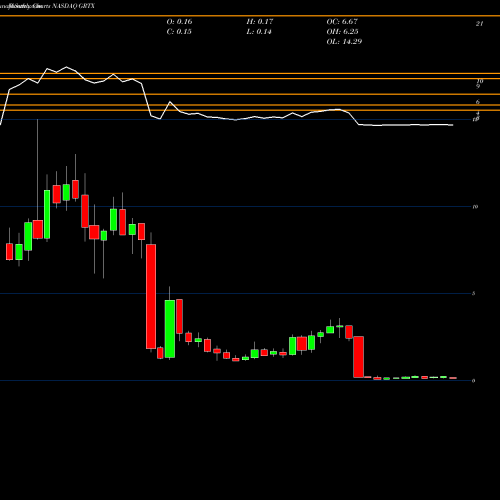Click the NASDAQ GRTX chart title
The height and width of the screenshot is (500, 500).
tap(74, 6)
